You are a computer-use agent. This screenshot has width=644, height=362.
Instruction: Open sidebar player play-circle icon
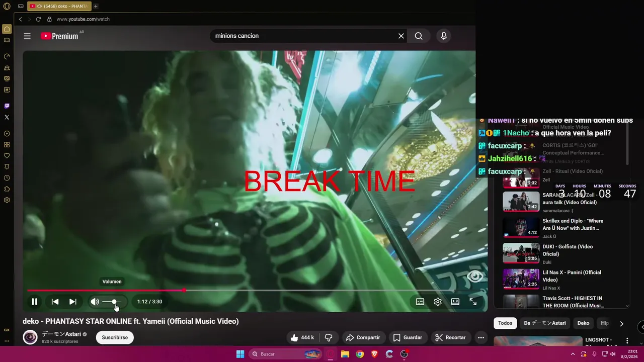[7, 134]
